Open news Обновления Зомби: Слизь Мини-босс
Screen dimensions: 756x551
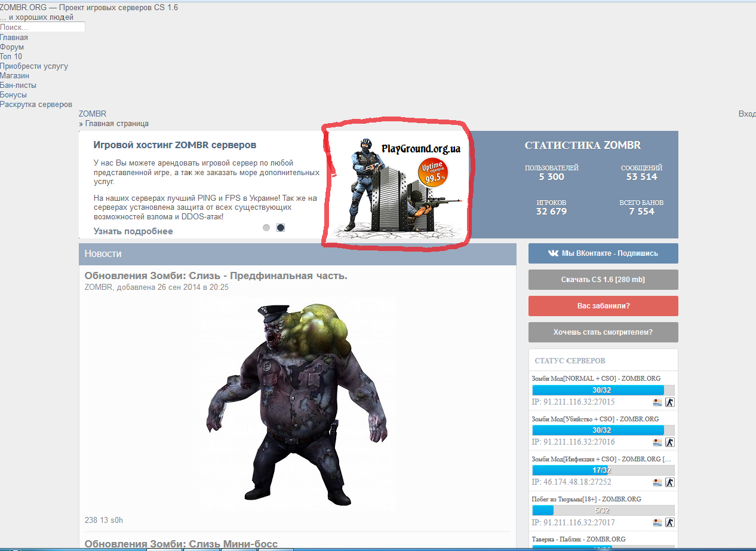(x=181, y=544)
